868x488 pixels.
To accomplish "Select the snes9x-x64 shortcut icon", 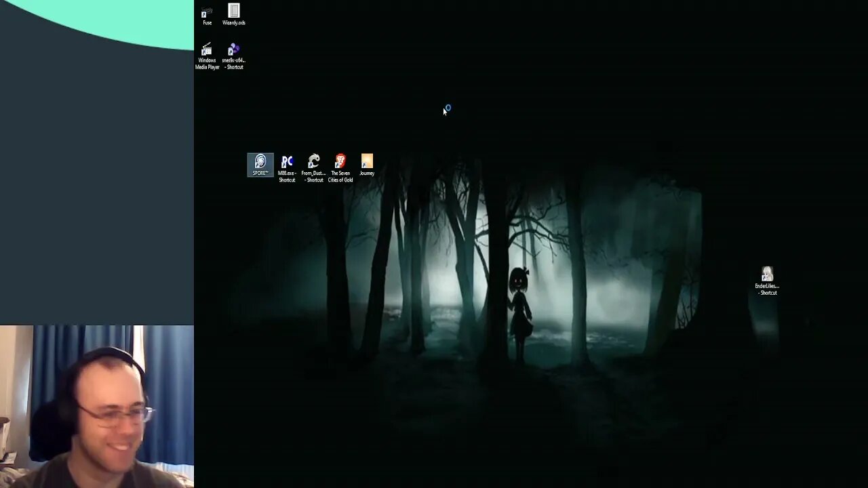I will (234, 56).
